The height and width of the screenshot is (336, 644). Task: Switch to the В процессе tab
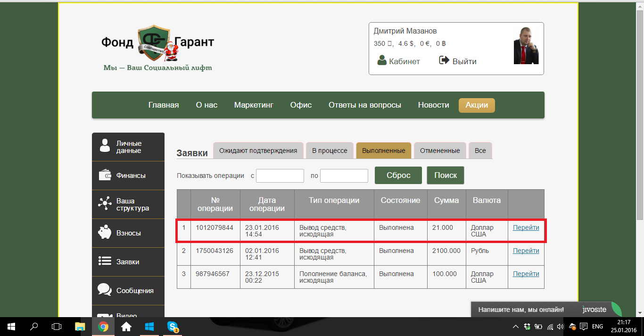330,151
